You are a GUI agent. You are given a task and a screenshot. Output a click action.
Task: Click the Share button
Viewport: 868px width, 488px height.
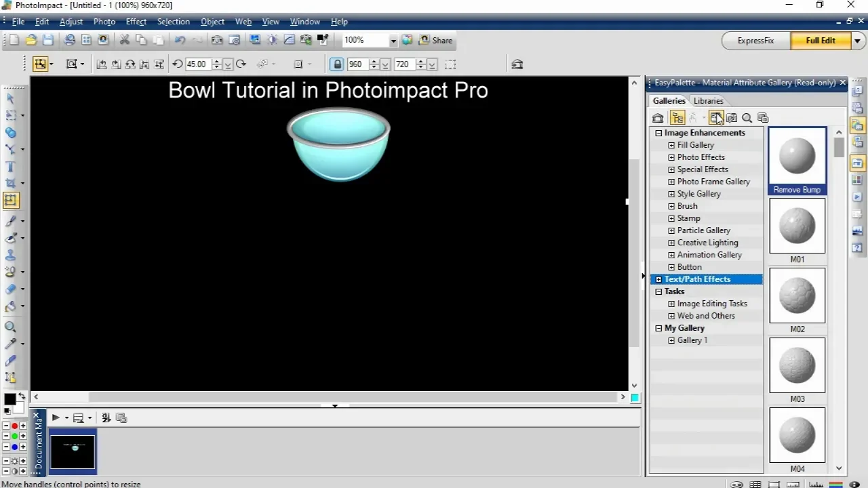[436, 41]
